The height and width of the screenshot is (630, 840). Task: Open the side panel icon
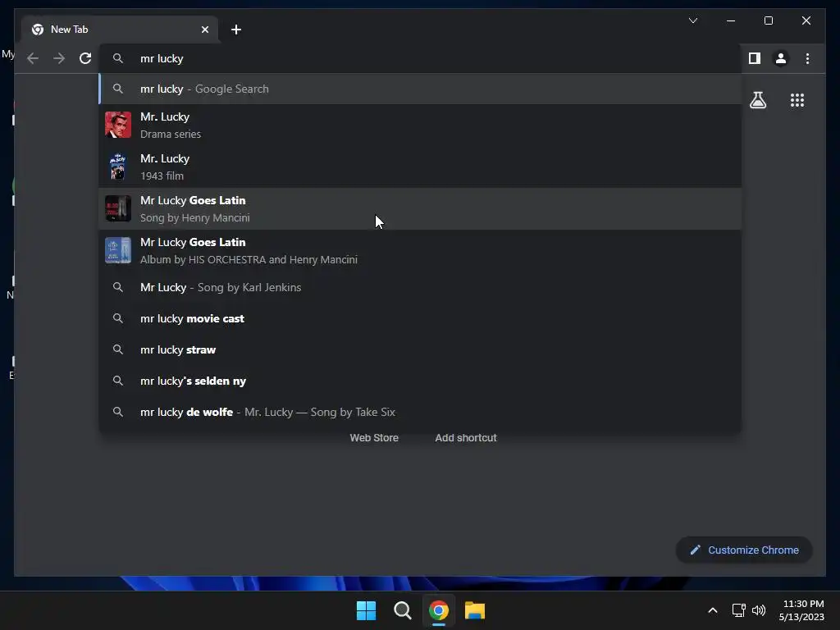coord(755,58)
